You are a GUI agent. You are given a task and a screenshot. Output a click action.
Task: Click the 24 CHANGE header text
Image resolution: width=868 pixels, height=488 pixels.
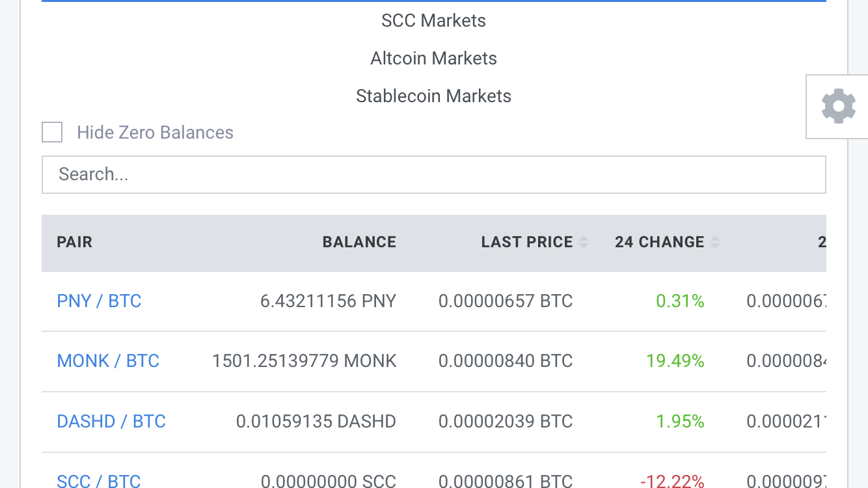(x=660, y=242)
